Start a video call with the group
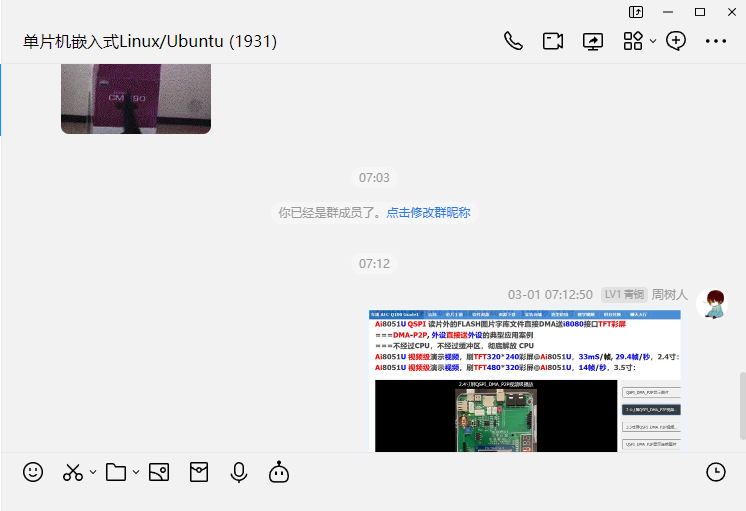This screenshot has height=511, width=746. [x=553, y=41]
